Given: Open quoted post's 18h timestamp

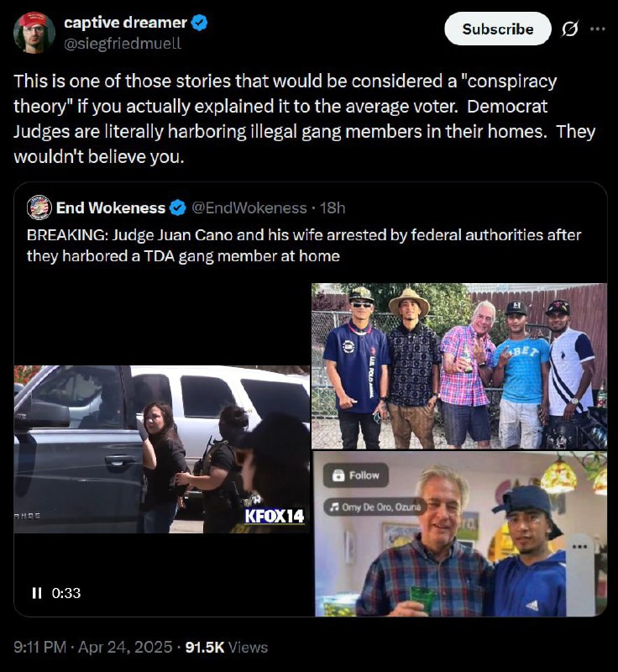Looking at the screenshot, I should 333,207.
